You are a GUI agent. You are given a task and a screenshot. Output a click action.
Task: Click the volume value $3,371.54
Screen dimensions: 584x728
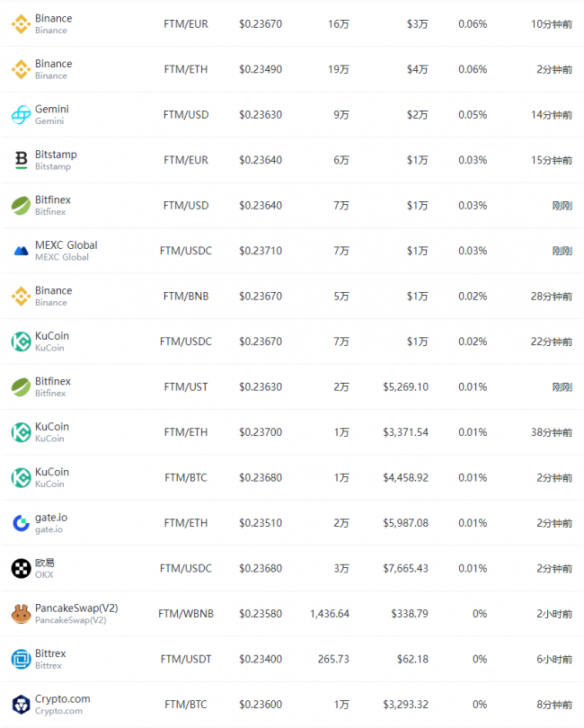406,432
